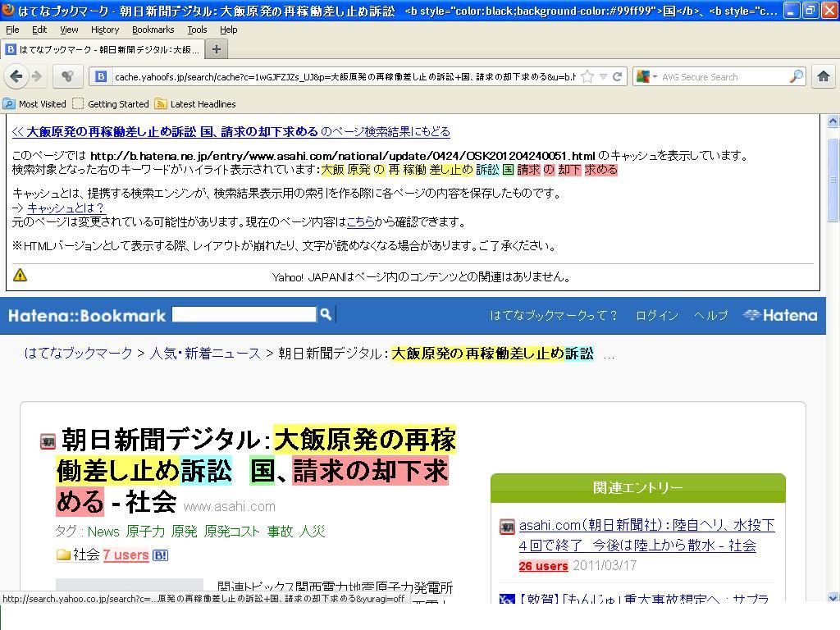840x630 pixels.
Task: Click the 26 users link
Action: pos(543,566)
